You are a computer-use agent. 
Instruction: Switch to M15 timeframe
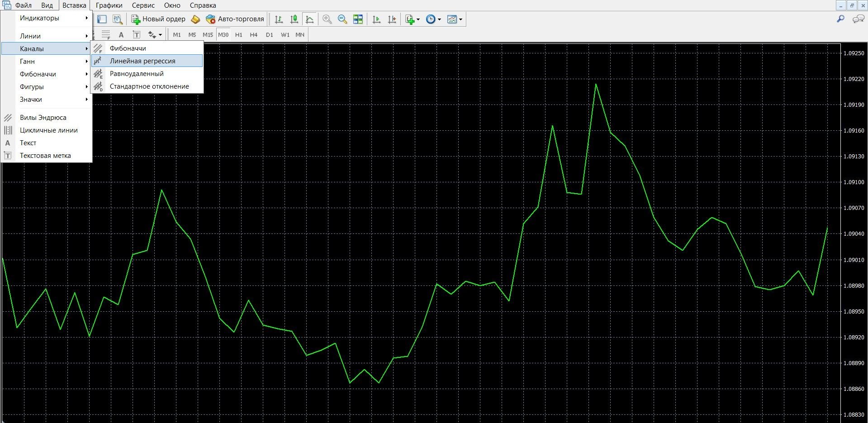[x=208, y=35]
